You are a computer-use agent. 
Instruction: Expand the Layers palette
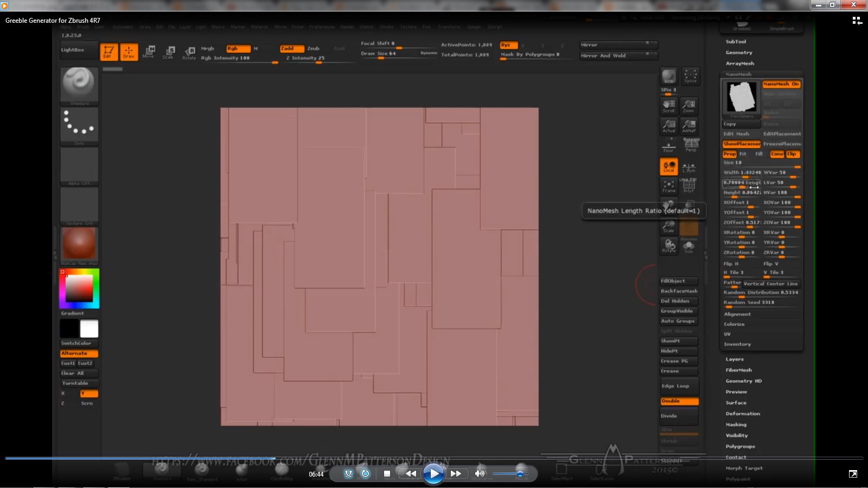[735, 359]
